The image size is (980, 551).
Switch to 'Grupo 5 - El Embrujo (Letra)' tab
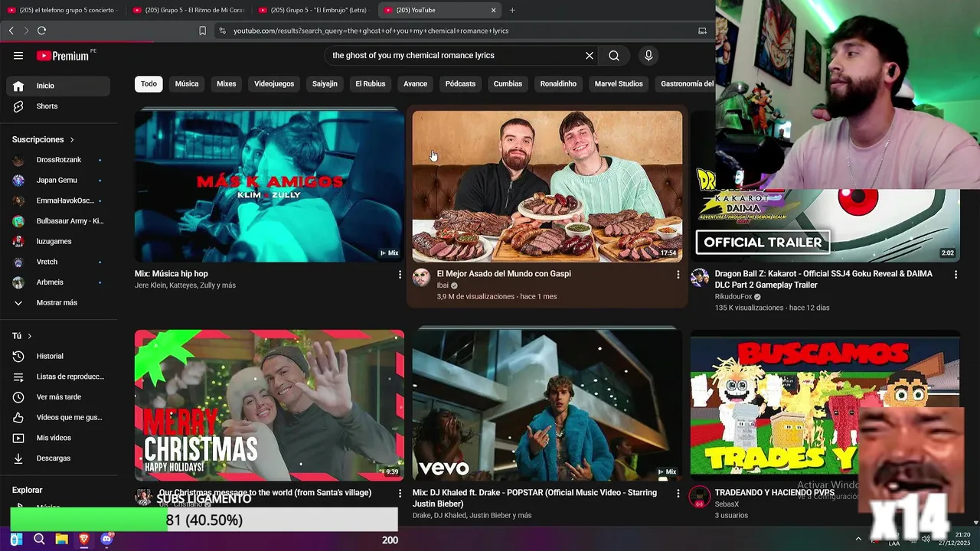315,10
